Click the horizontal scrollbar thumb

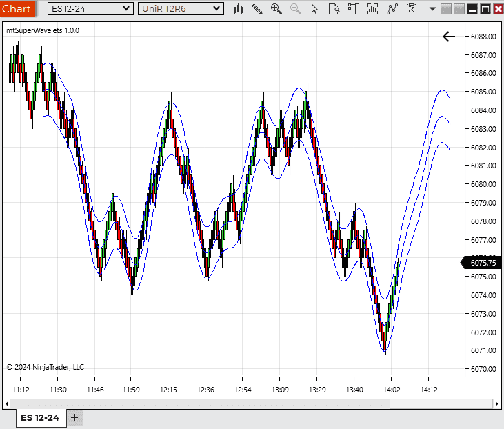pos(441,403)
